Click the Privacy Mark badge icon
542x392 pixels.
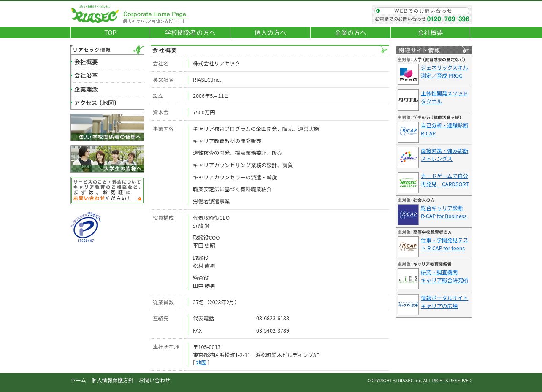(86, 227)
